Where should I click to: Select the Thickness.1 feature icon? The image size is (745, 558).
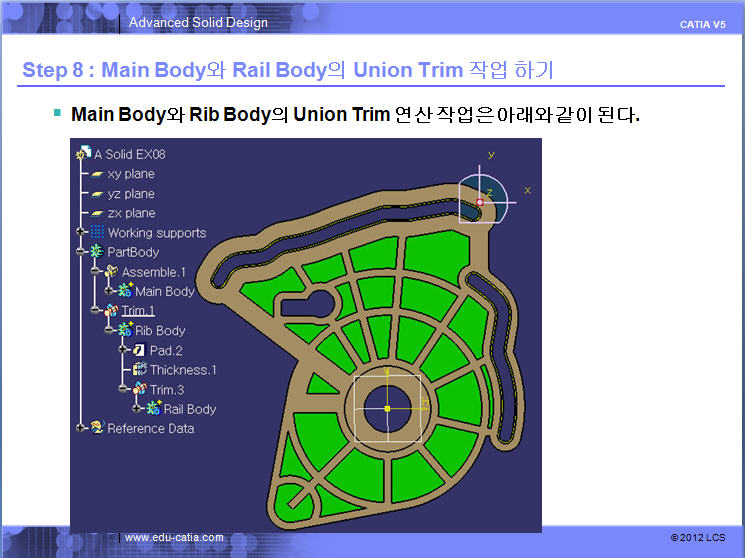point(139,370)
